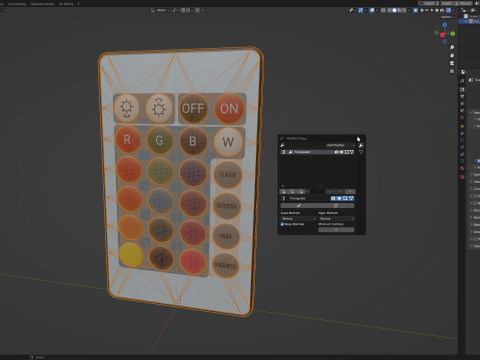Toggle blue render camera button on Triangulate panel
The image size is (480, 360).
pyautogui.click(x=333, y=198)
